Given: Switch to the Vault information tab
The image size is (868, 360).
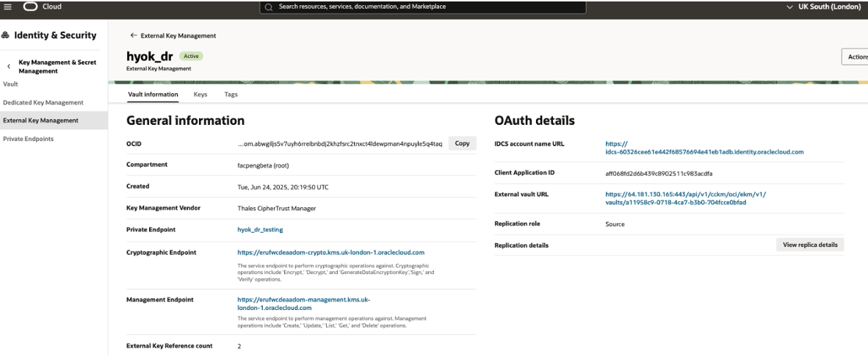Looking at the screenshot, I should click(153, 95).
